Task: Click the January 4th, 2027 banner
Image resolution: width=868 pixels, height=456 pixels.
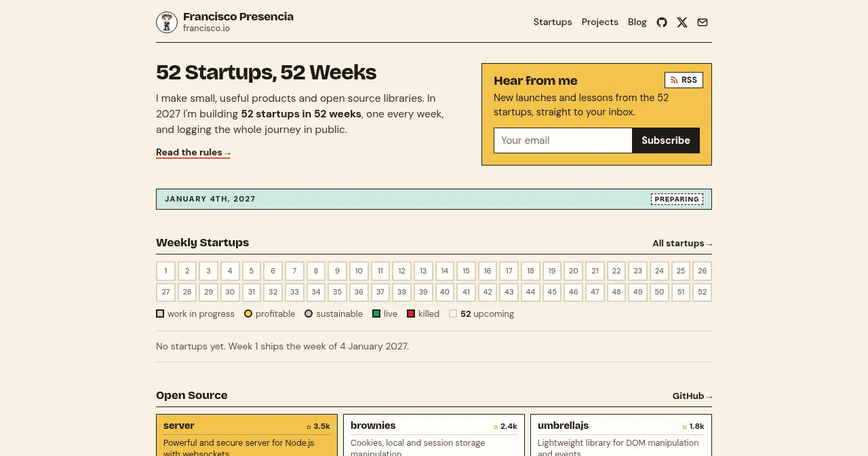Action: click(434, 199)
